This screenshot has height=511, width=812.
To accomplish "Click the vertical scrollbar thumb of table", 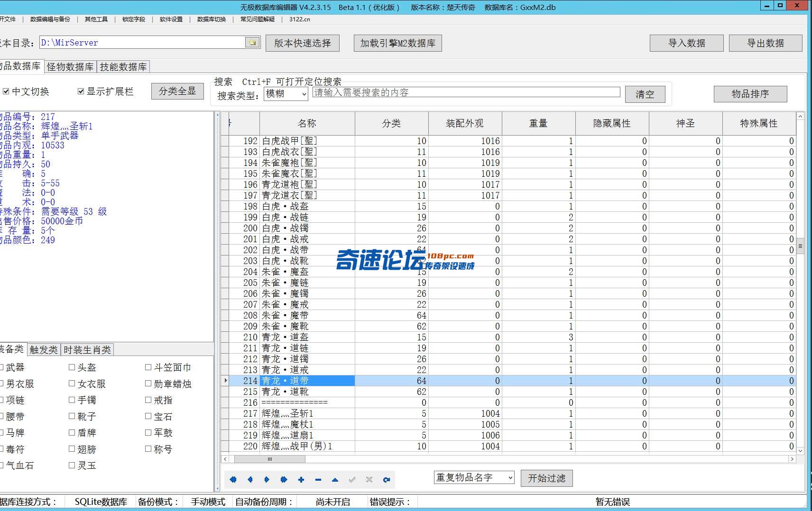I will point(801,246).
